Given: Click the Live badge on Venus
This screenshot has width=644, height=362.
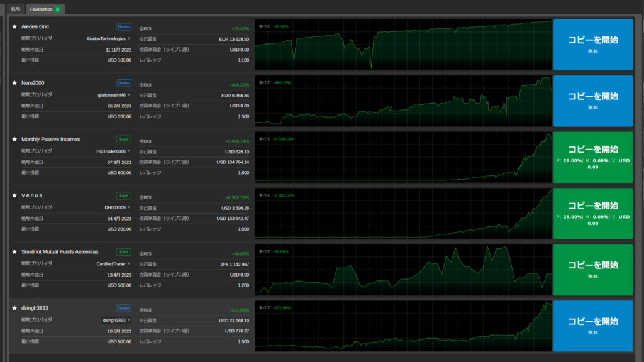Looking at the screenshot, I should point(123,195).
